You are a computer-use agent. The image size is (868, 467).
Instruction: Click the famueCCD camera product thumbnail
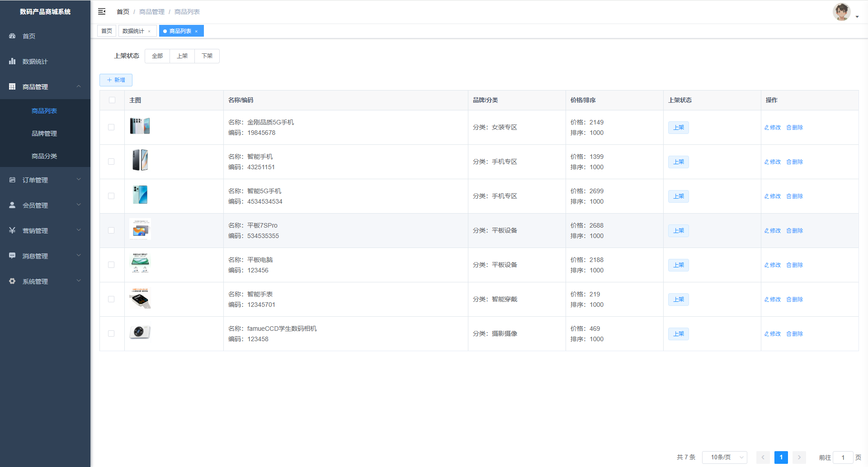(x=140, y=333)
